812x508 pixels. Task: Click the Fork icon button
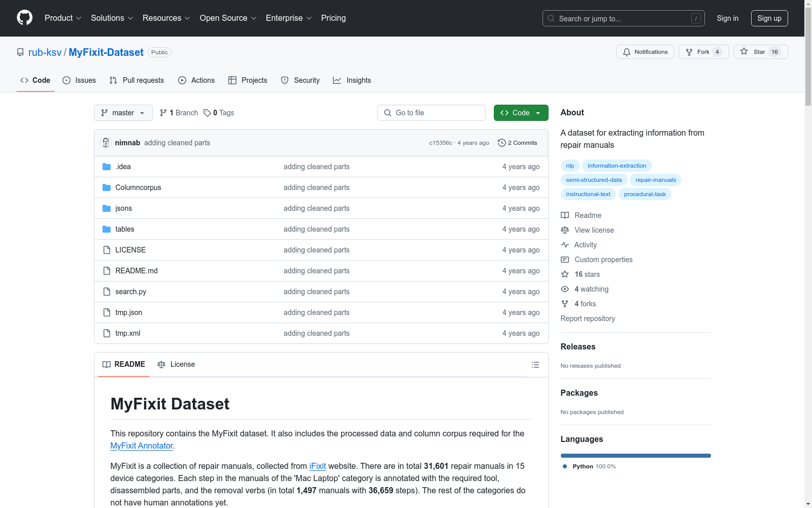(689, 52)
